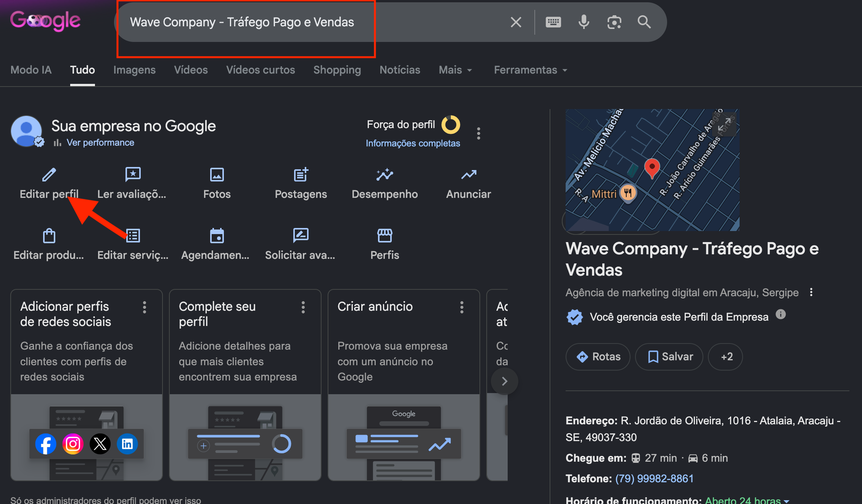The height and width of the screenshot is (504, 862).
Task: Open search by image camera icon
Action: (x=614, y=22)
